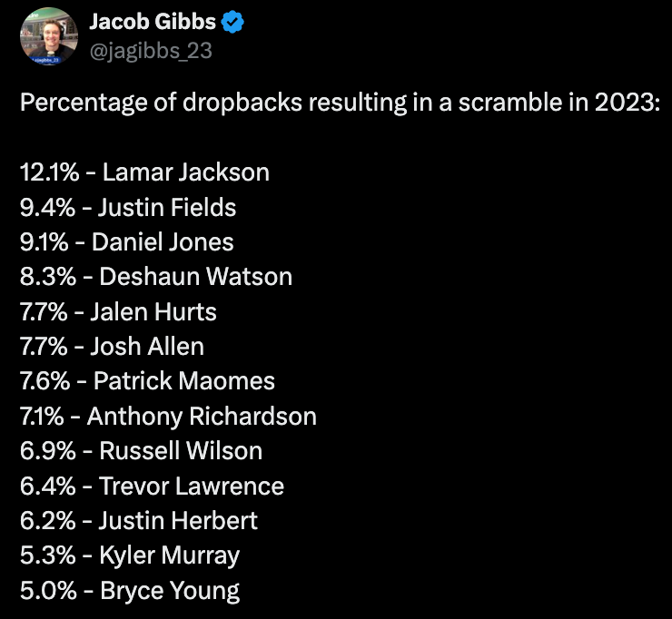
Task: Select the 7.7% Jalen Hurts line
Action: click(x=118, y=312)
